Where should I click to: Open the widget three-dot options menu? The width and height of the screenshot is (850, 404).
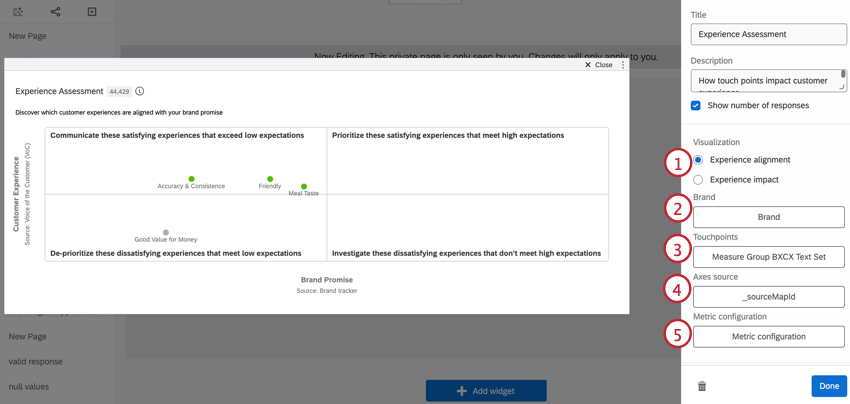pyautogui.click(x=623, y=65)
